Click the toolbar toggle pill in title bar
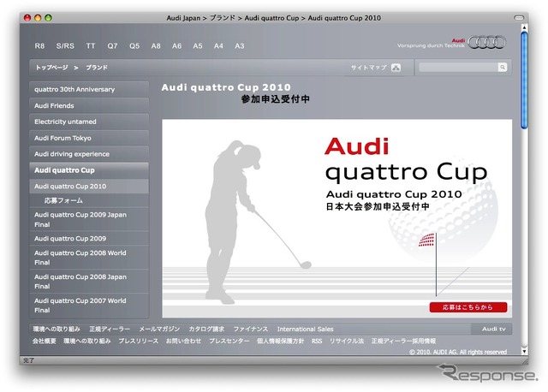This screenshot has width=548, height=392. coord(519,17)
